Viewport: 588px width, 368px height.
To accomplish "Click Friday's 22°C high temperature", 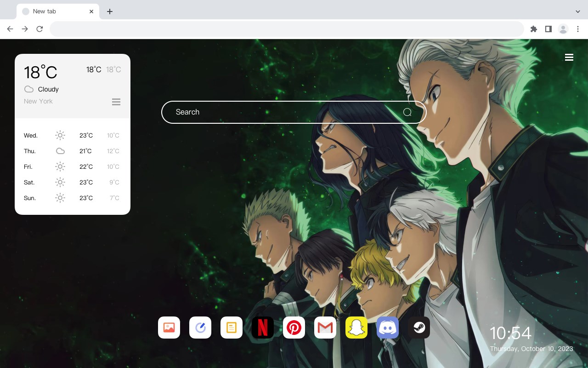I will pyautogui.click(x=86, y=167).
